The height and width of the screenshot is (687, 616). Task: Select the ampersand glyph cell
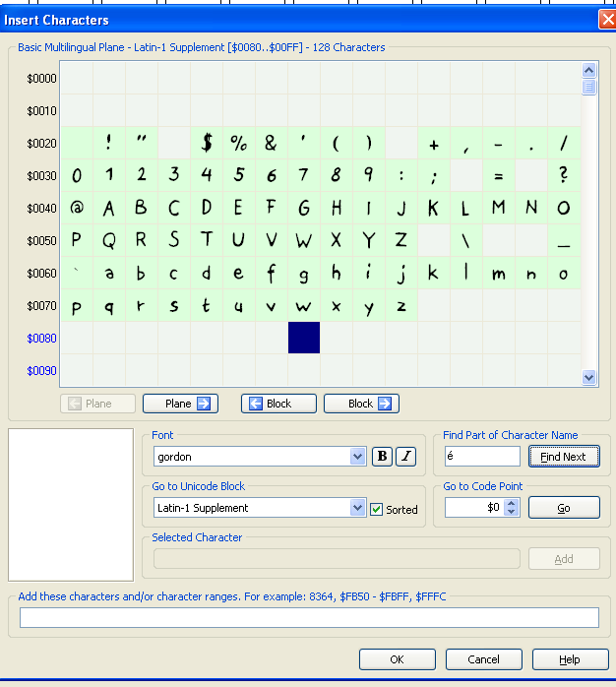(272, 143)
